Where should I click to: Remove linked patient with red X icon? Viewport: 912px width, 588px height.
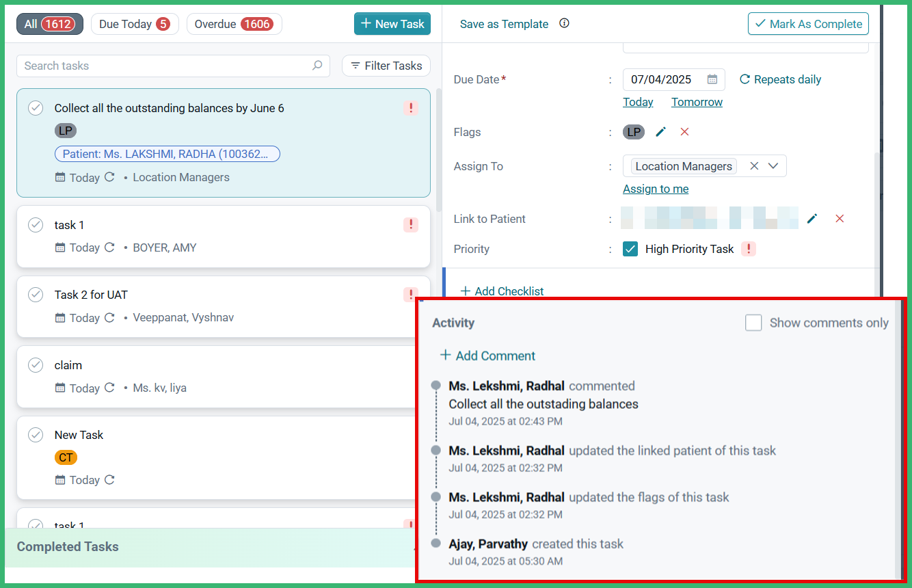(840, 219)
